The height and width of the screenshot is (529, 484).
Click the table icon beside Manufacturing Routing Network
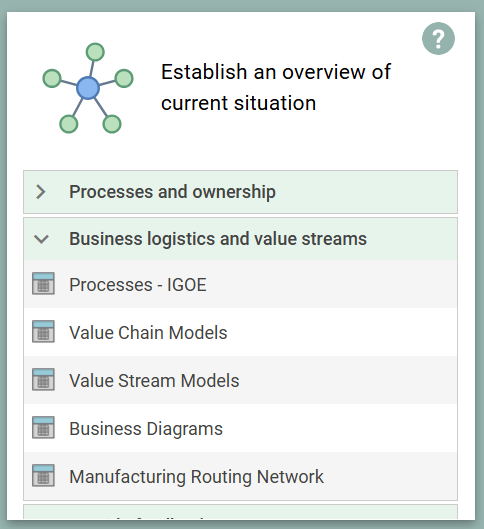coord(43,475)
